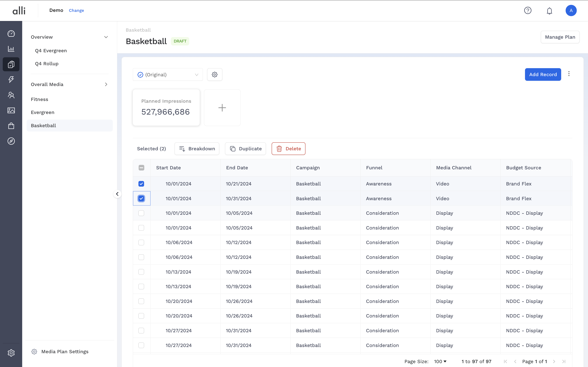Open the compass explore sidebar icon
Screen dimensions: 588x367
pyautogui.click(x=11, y=141)
